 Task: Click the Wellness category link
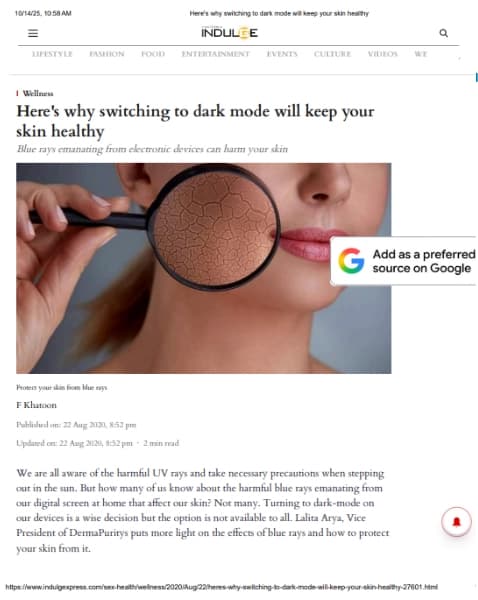[38, 93]
